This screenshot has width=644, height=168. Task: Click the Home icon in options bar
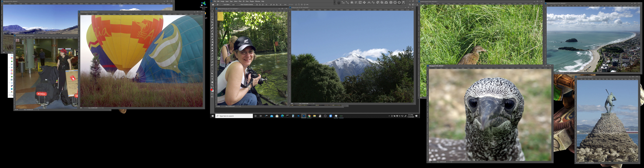coord(213,4)
